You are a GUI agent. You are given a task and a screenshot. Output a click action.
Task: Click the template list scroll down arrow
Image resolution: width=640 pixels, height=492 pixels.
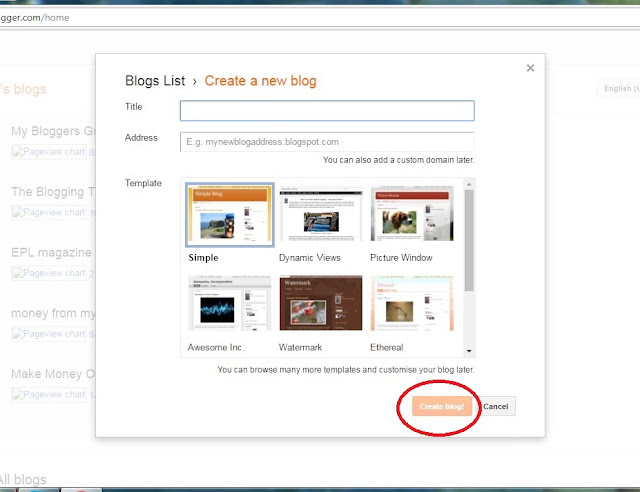(469, 351)
